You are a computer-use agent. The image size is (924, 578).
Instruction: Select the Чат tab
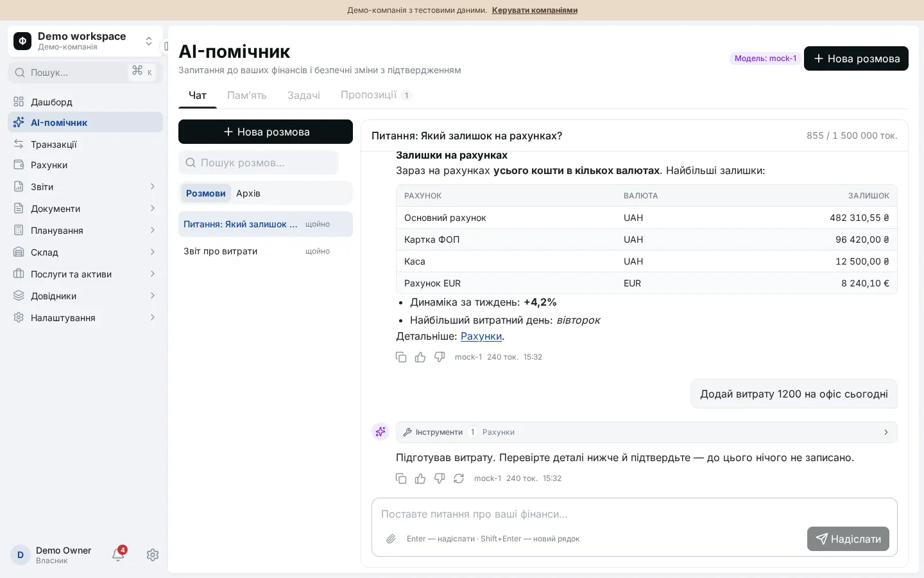point(198,95)
